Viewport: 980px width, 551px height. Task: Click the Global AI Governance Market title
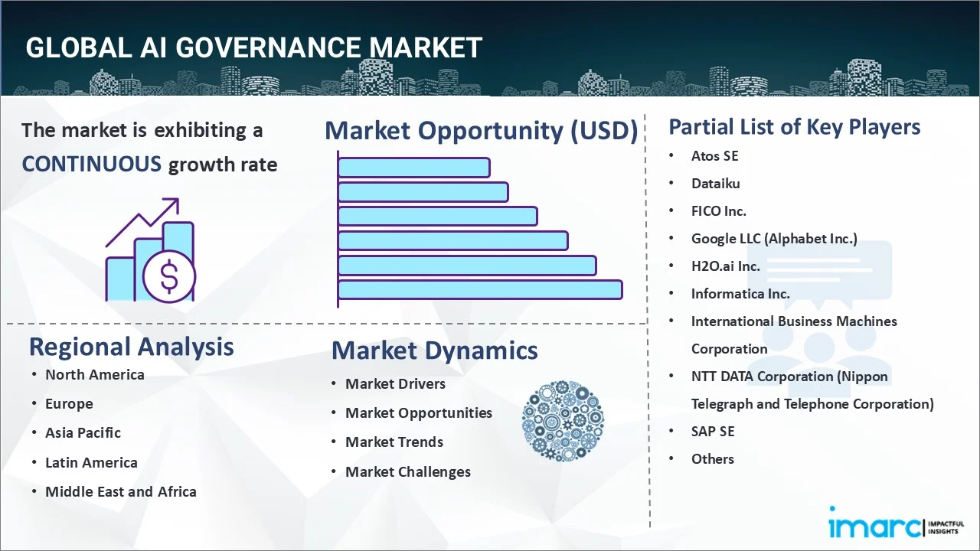(x=253, y=47)
